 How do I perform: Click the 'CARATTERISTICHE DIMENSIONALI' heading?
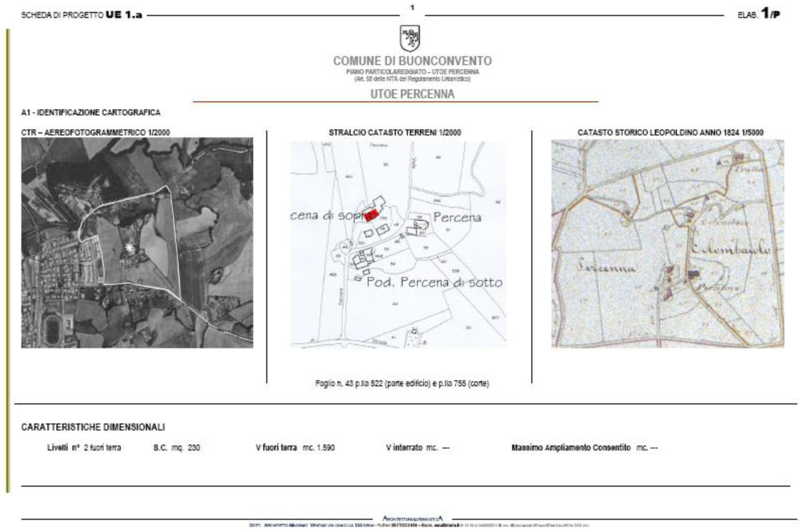point(93,427)
